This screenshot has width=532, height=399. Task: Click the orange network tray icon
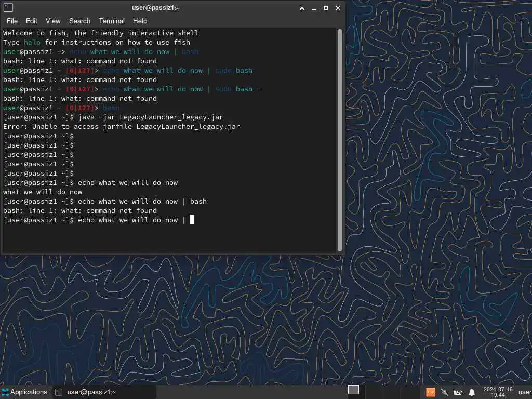pyautogui.click(x=431, y=393)
